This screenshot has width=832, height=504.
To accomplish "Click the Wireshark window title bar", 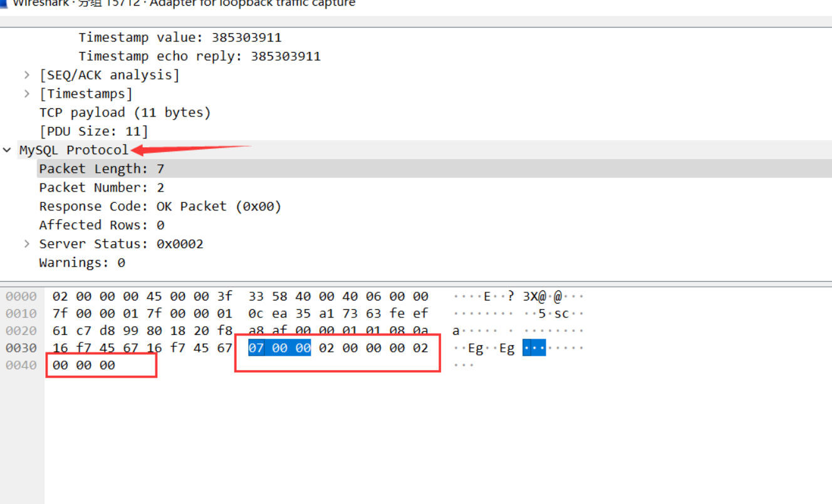I will 188,4.
